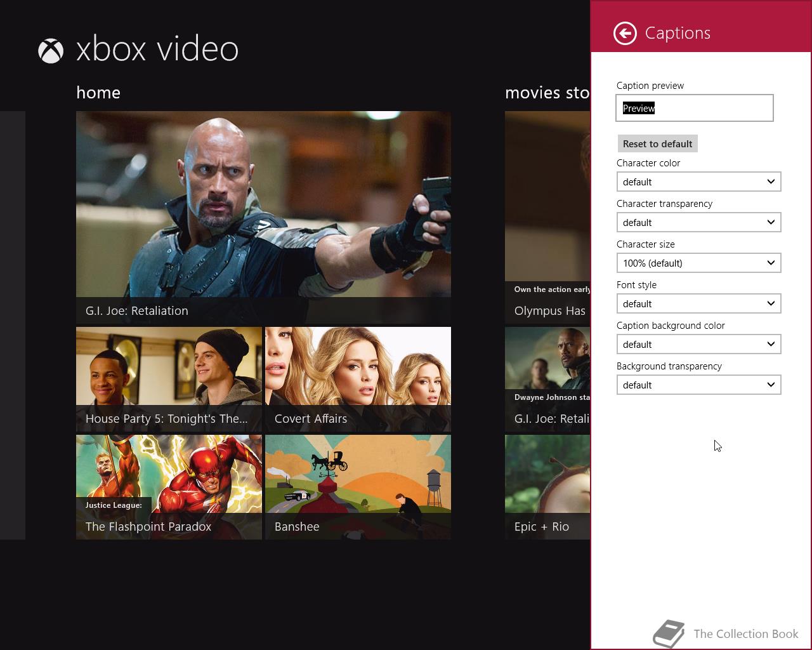Open Dwayne Johnson G.I. Joe store tile
This screenshot has height=650, width=812.
547,380
